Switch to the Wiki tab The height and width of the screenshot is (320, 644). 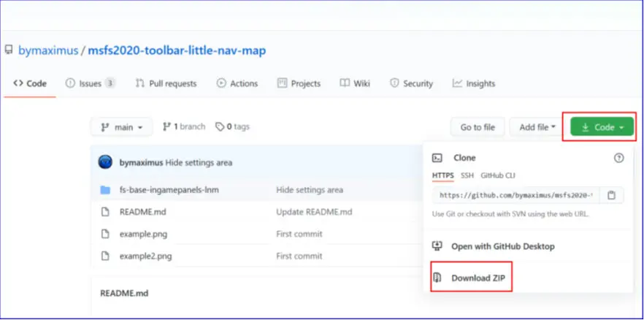pyautogui.click(x=355, y=83)
